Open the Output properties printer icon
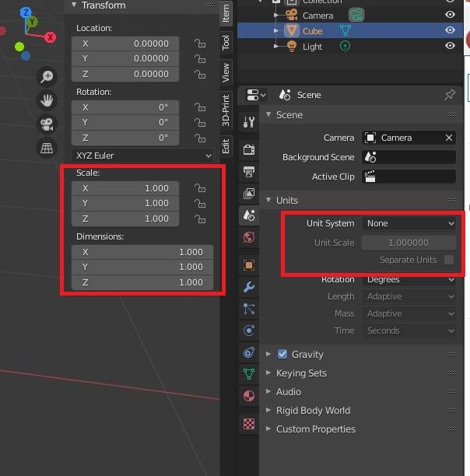Viewport: 470px width, 476px height. (x=249, y=172)
